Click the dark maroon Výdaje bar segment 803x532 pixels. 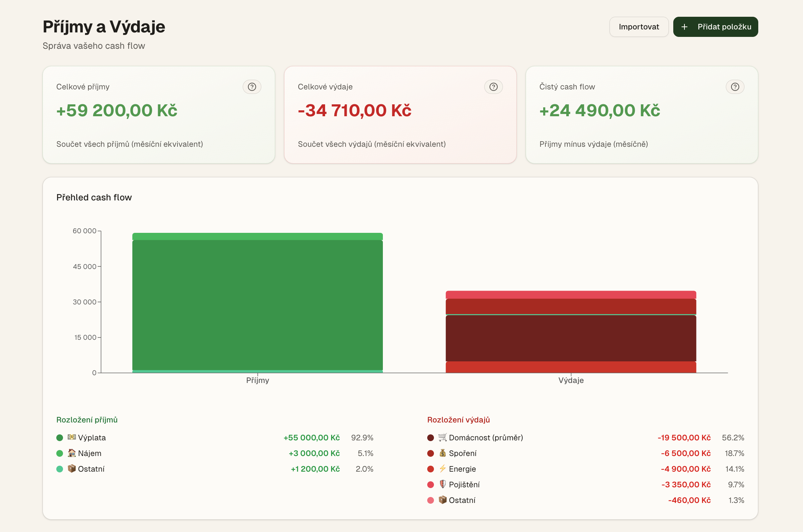point(571,338)
